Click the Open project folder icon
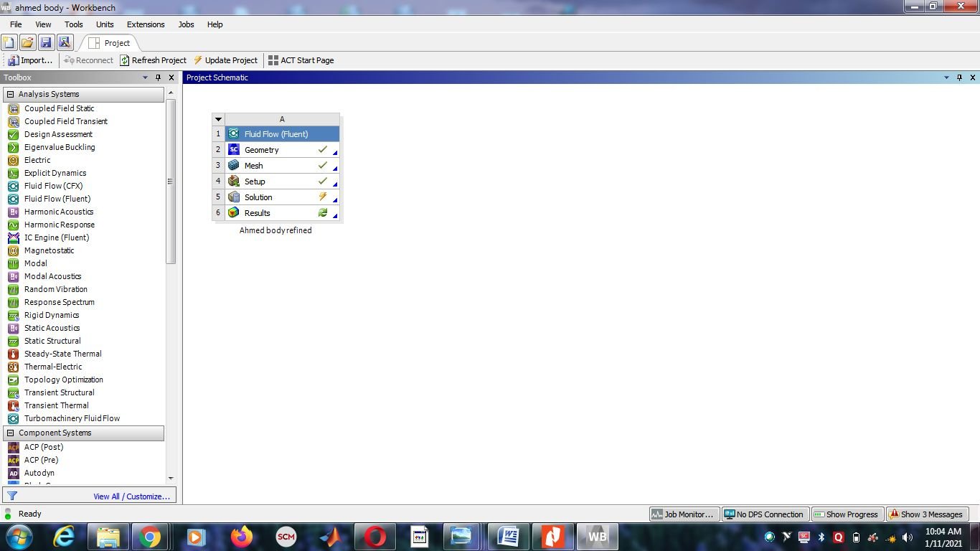 pos(27,42)
